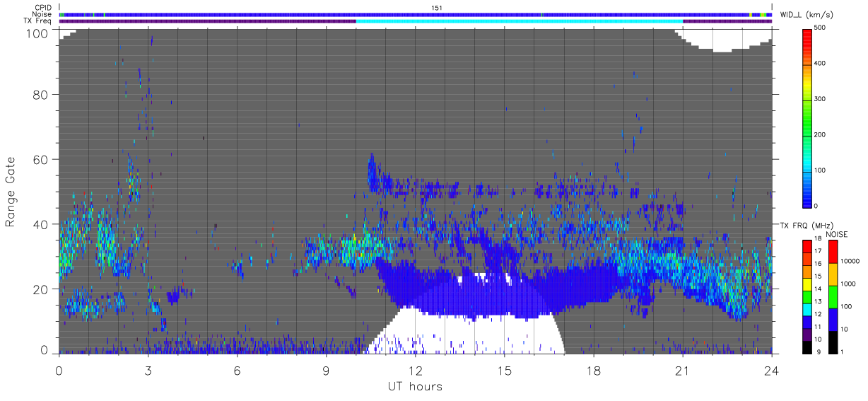Click the CPID label at the top
This screenshot has height=401, width=868.
pyautogui.click(x=42, y=8)
